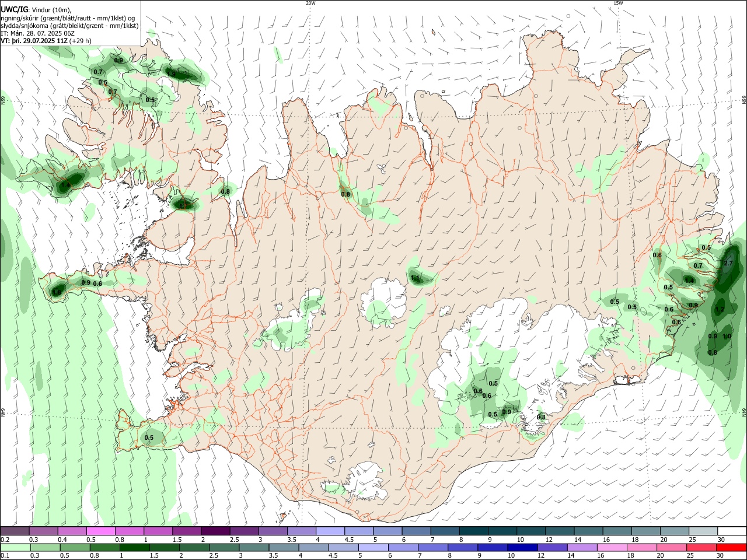Select the '1.0' precipitation value offshore southeast
The image size is (747, 560).
[727, 337]
